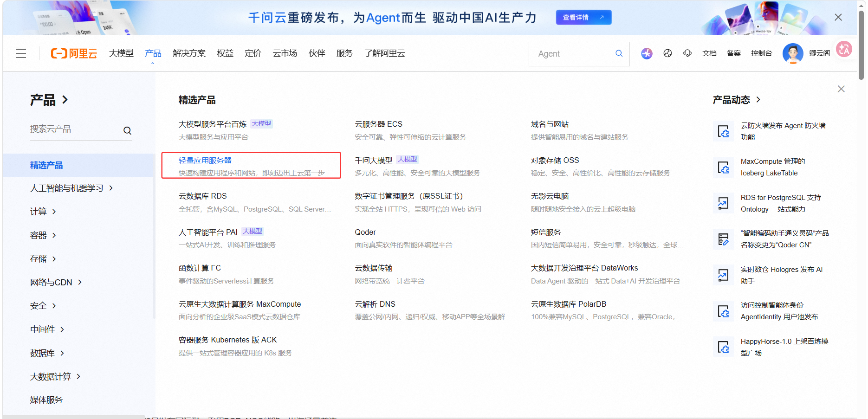Open the 权益 menu
Screen dimensions: 868x419
225,53
